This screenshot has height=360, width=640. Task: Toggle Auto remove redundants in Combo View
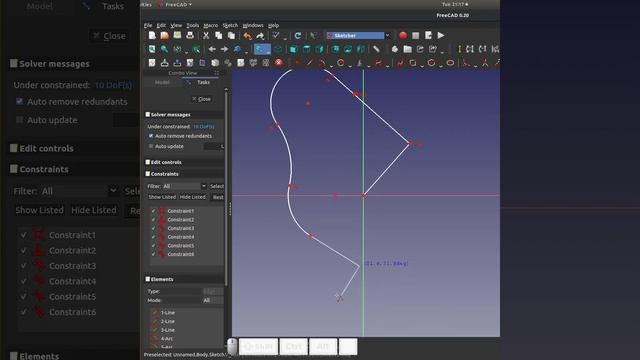pos(151,136)
